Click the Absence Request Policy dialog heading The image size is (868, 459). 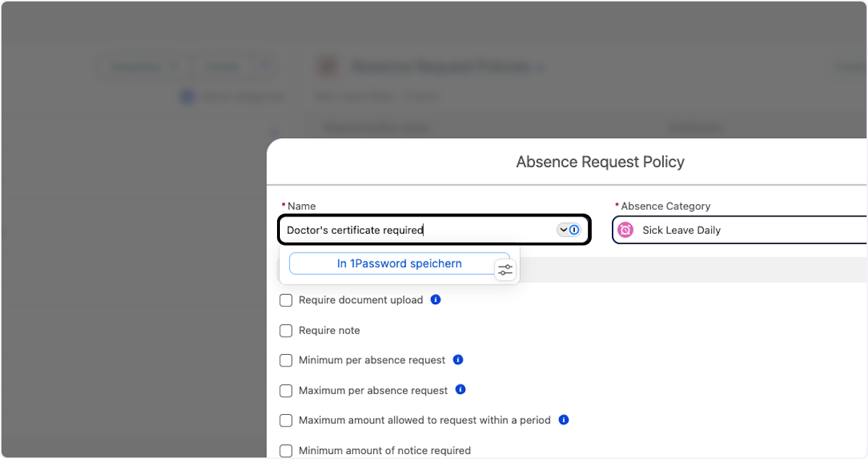[x=600, y=162]
